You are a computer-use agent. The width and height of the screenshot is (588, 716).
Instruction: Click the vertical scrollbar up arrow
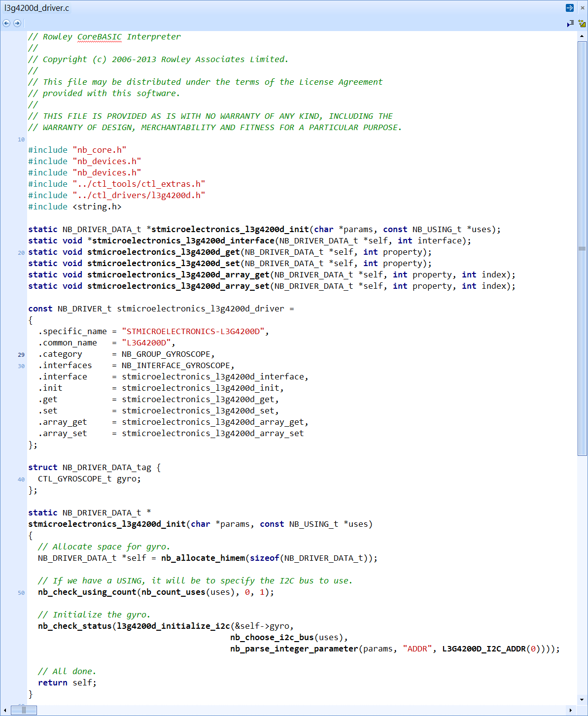pyautogui.click(x=582, y=36)
